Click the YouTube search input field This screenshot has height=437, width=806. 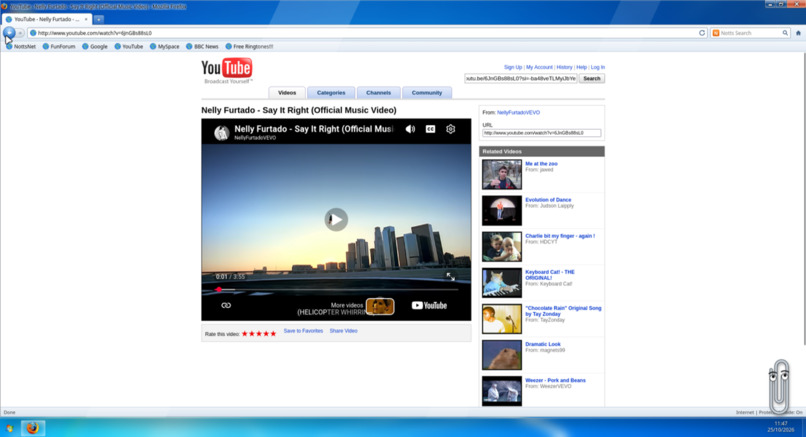coord(521,79)
